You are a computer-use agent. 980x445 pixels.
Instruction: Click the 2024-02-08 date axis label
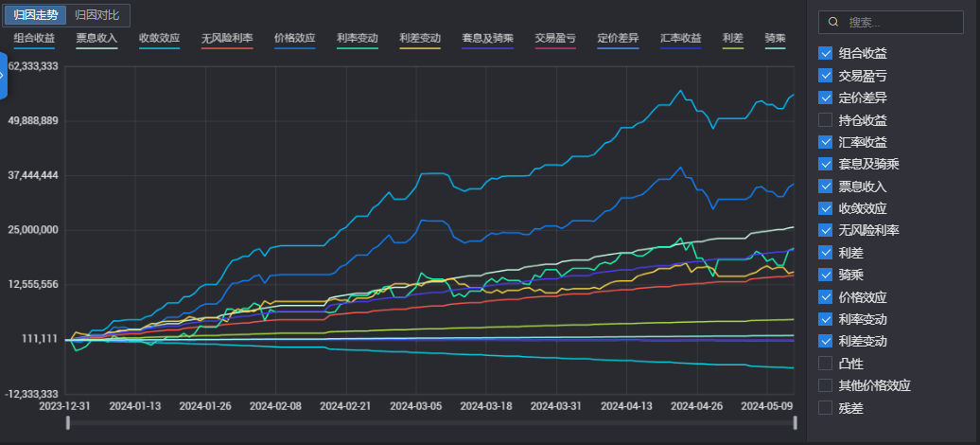(x=275, y=405)
